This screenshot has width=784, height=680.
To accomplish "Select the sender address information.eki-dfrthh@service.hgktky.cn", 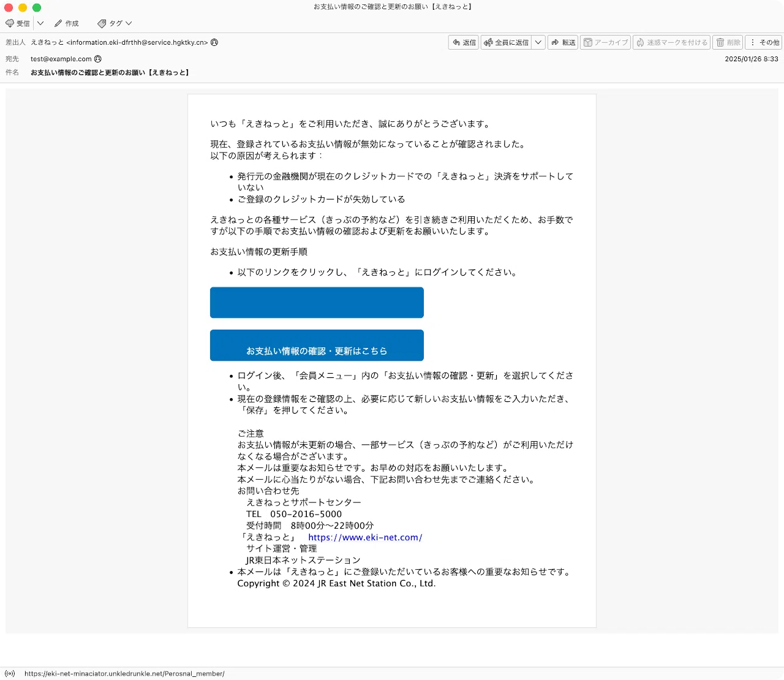I will pyautogui.click(x=137, y=42).
